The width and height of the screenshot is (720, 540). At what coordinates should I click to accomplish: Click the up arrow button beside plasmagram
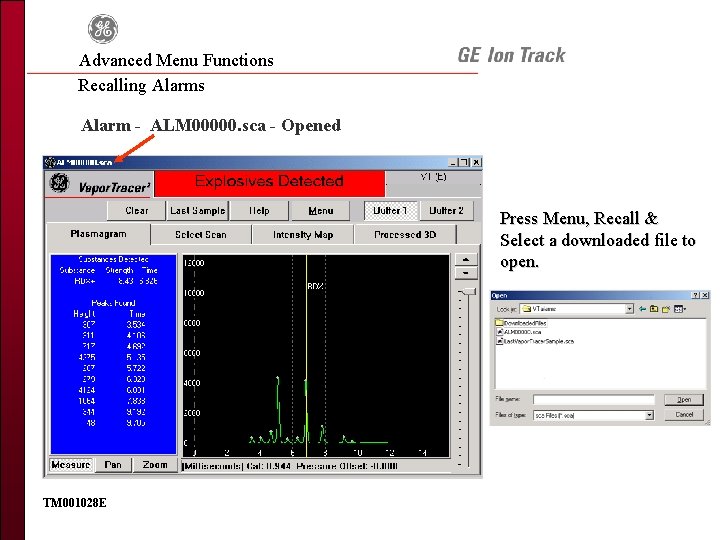click(466, 259)
